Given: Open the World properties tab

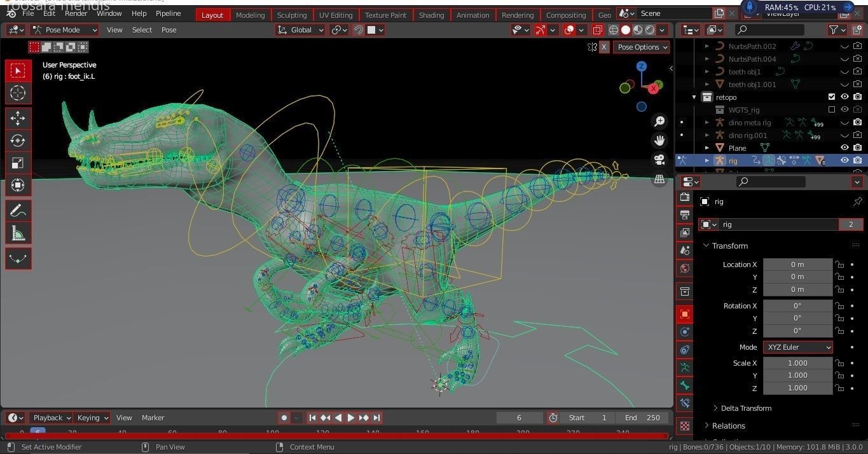Looking at the screenshot, I should (x=685, y=268).
